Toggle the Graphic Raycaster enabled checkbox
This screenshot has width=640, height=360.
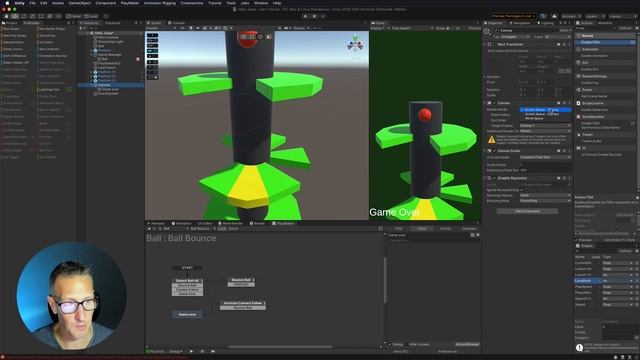pyautogui.click(x=494, y=178)
